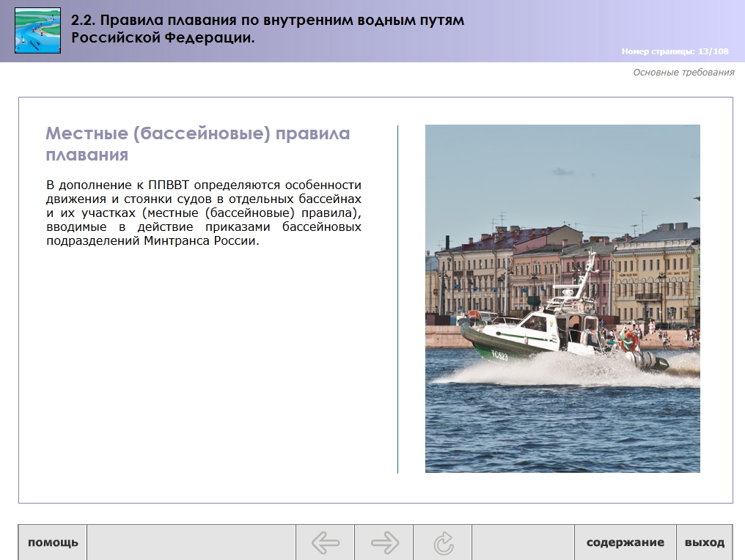Select the "Основные требования" subsection label
745x560 pixels.
[x=683, y=73]
